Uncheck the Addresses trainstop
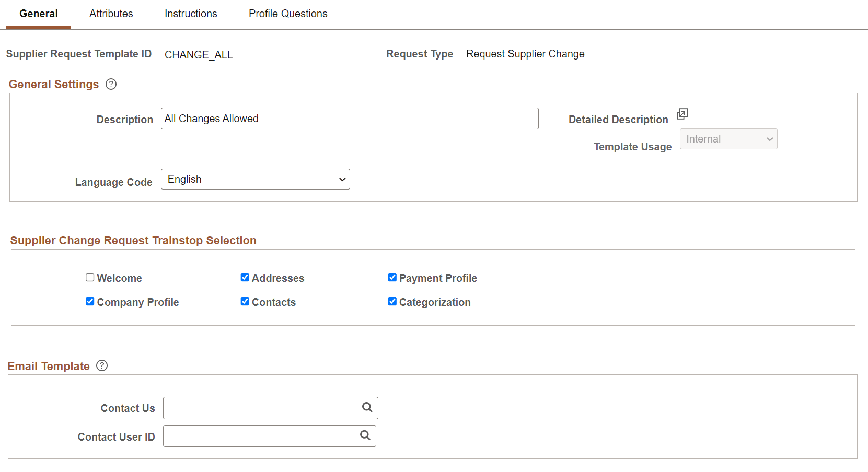 click(245, 277)
